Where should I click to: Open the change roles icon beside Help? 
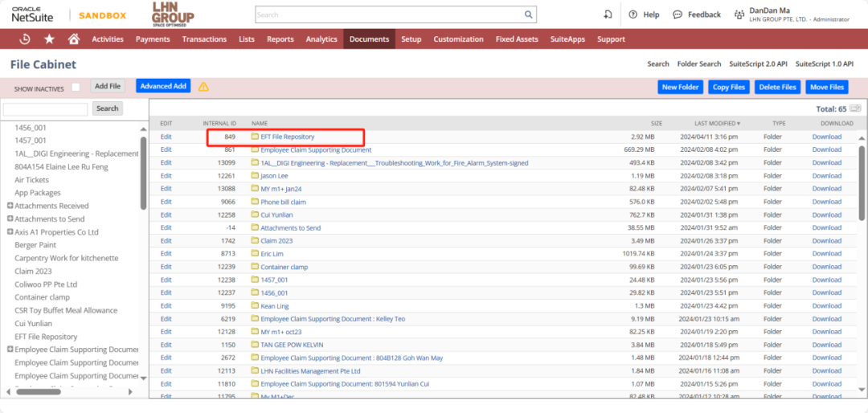608,14
